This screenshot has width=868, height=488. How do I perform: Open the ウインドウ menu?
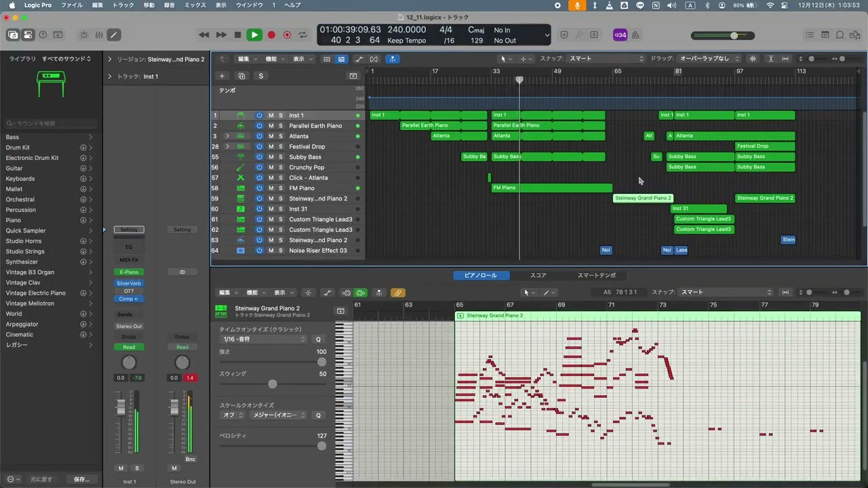pos(249,5)
